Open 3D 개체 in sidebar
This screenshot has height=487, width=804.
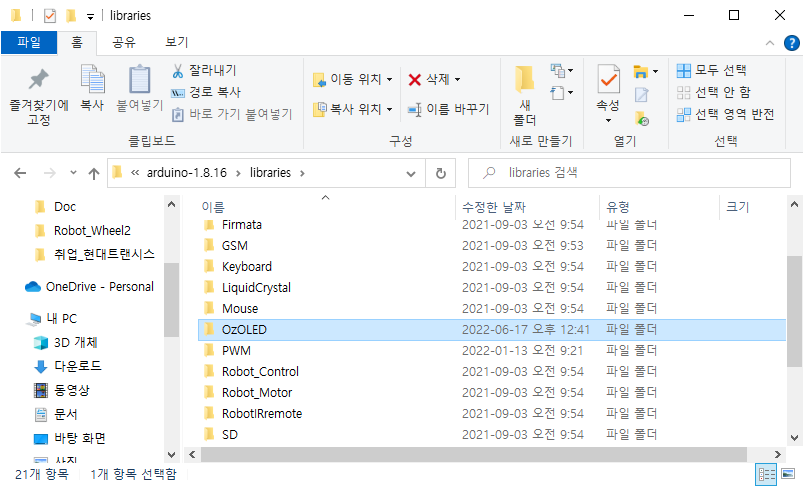pyautogui.click(x=66, y=342)
